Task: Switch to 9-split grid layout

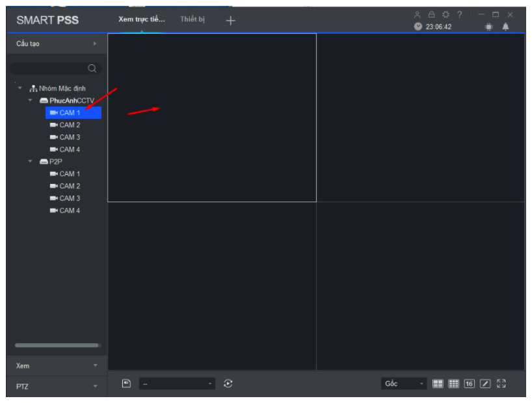Action: point(454,384)
